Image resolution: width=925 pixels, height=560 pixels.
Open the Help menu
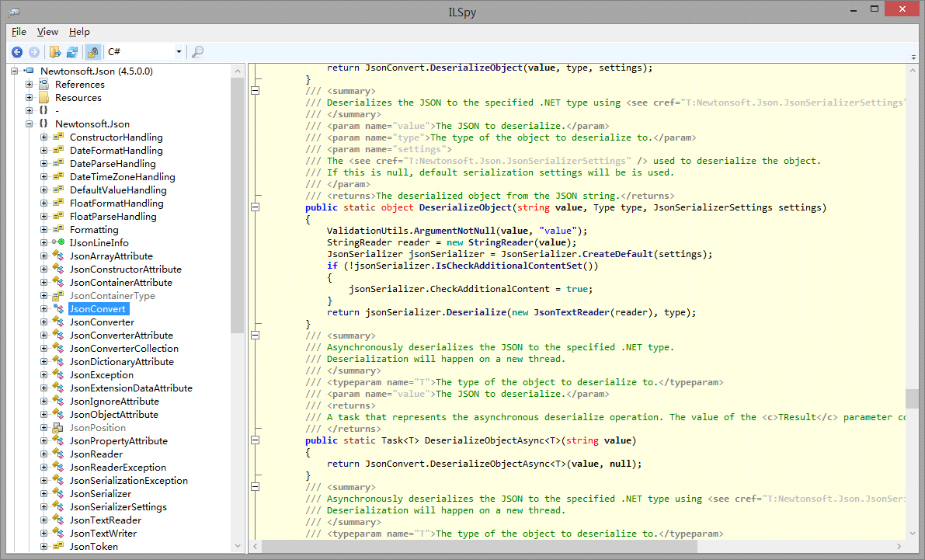(x=79, y=32)
